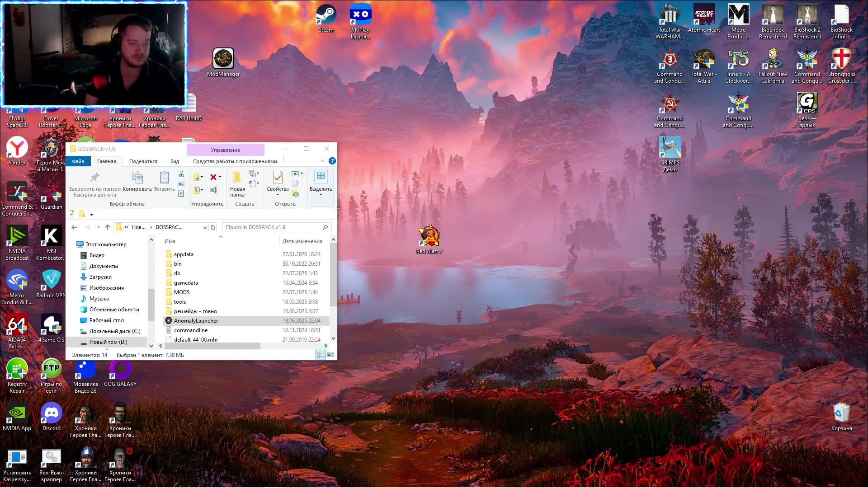Click the refresh button beside address bar
The image size is (868, 488).
coord(213,227)
